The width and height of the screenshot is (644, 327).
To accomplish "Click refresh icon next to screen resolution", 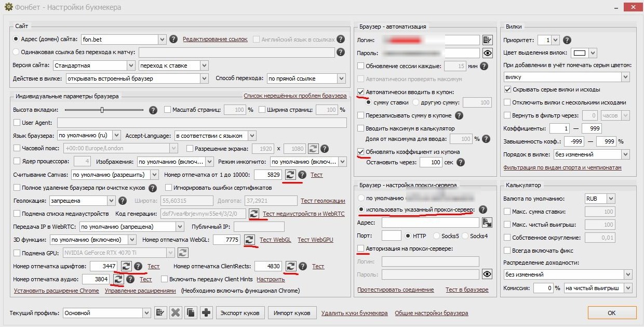I will 313,149.
